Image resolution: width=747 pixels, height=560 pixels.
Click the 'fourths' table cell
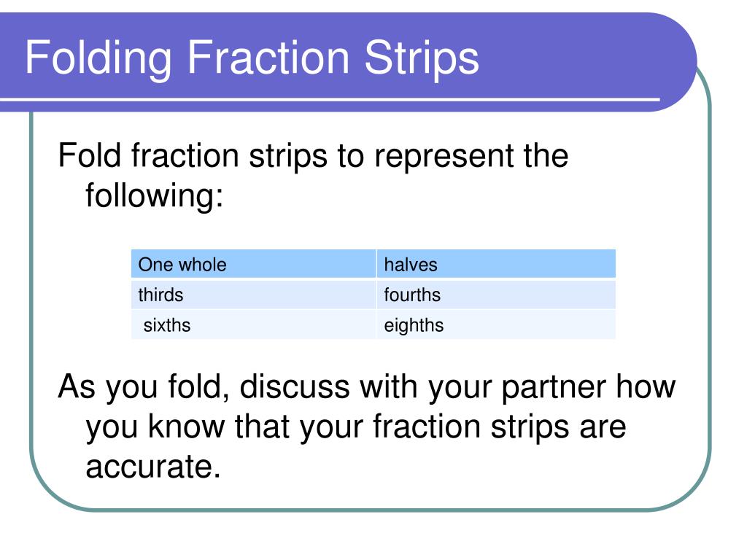click(x=496, y=295)
